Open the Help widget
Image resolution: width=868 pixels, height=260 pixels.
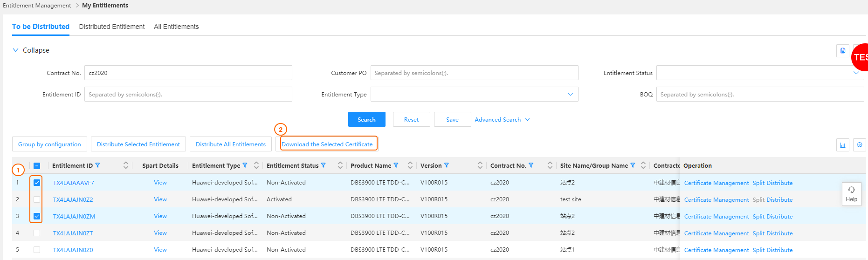coord(851,194)
